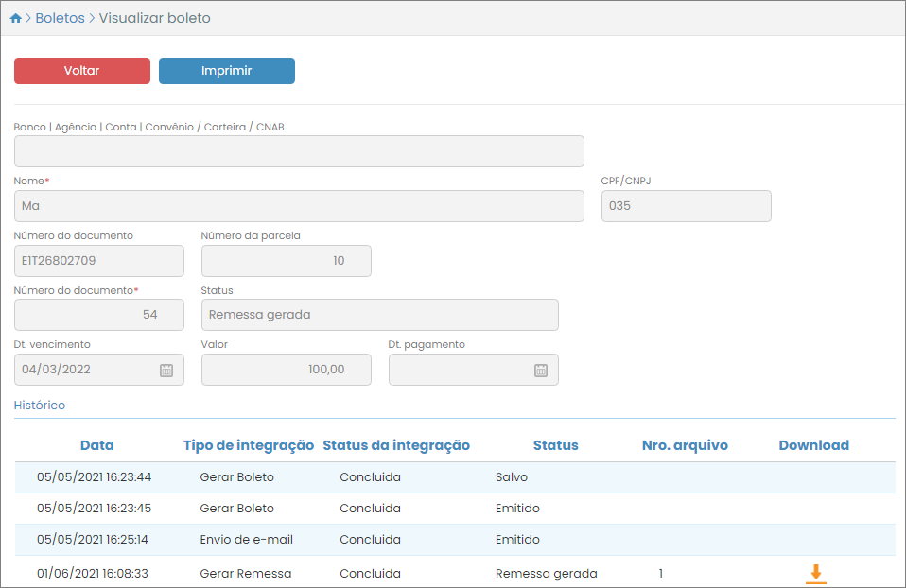Open the Dt. pagamento calendar icon

[541, 370]
